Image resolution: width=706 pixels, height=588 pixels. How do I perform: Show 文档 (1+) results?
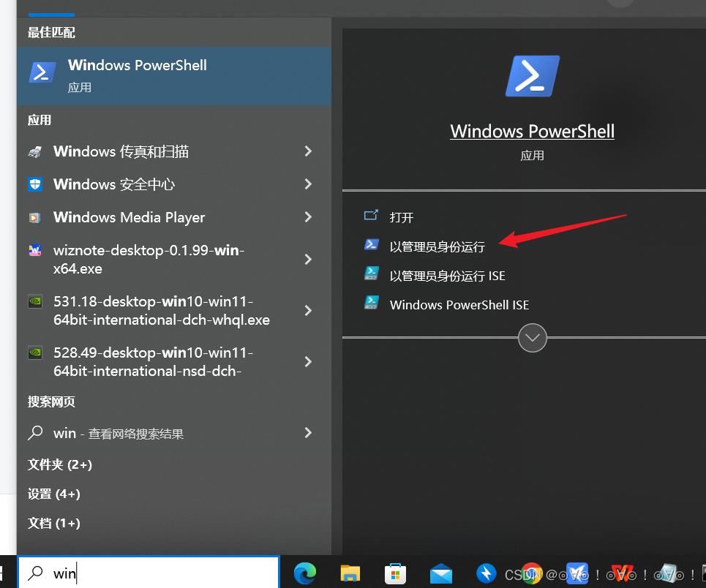[54, 523]
